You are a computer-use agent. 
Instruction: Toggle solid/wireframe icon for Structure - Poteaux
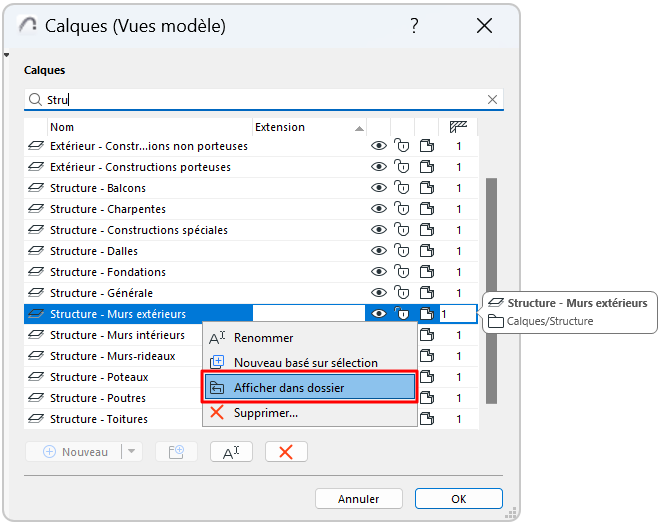pos(427,376)
